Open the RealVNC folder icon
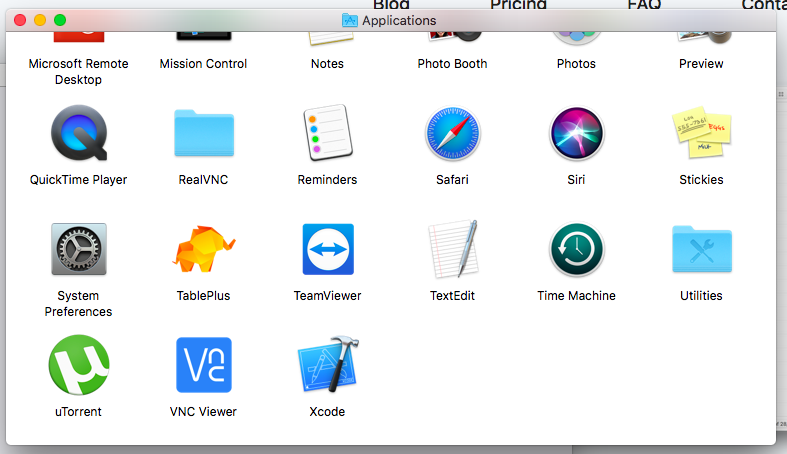 click(204, 133)
